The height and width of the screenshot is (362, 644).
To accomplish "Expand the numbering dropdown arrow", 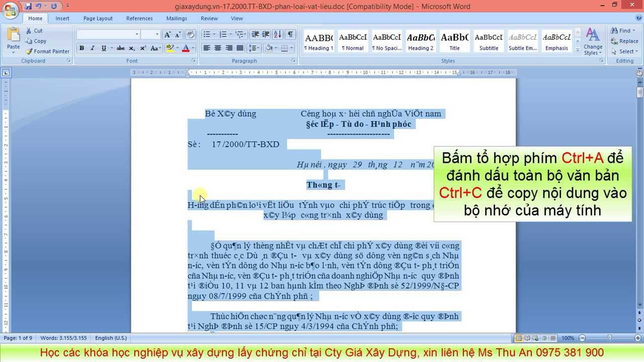I will click(x=231, y=34).
